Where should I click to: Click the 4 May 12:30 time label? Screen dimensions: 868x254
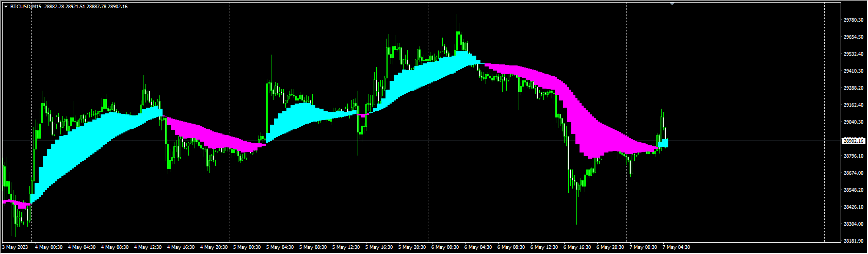coord(148,247)
